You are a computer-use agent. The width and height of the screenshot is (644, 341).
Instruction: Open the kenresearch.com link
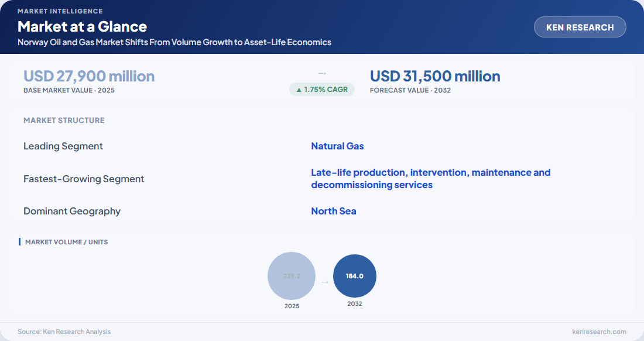coord(600,332)
